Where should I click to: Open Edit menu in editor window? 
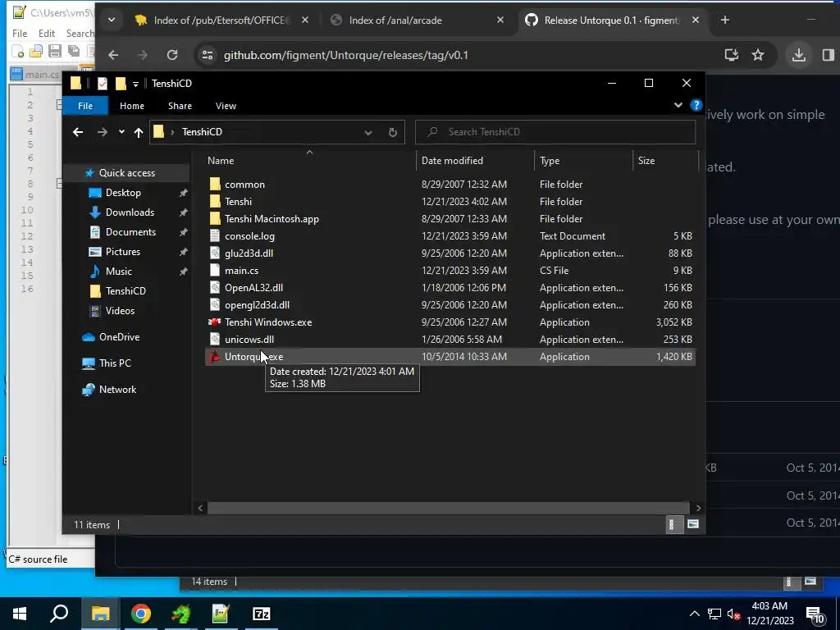pyautogui.click(x=47, y=33)
